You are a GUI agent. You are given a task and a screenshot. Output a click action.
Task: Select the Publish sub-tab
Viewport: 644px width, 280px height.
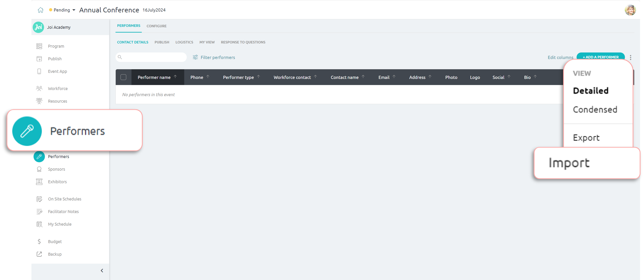point(162,42)
